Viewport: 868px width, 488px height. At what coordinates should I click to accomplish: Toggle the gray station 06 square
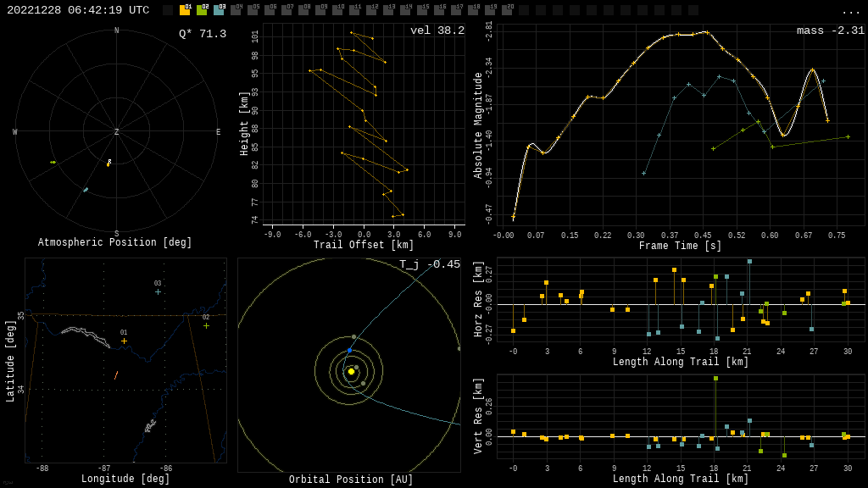coord(270,10)
